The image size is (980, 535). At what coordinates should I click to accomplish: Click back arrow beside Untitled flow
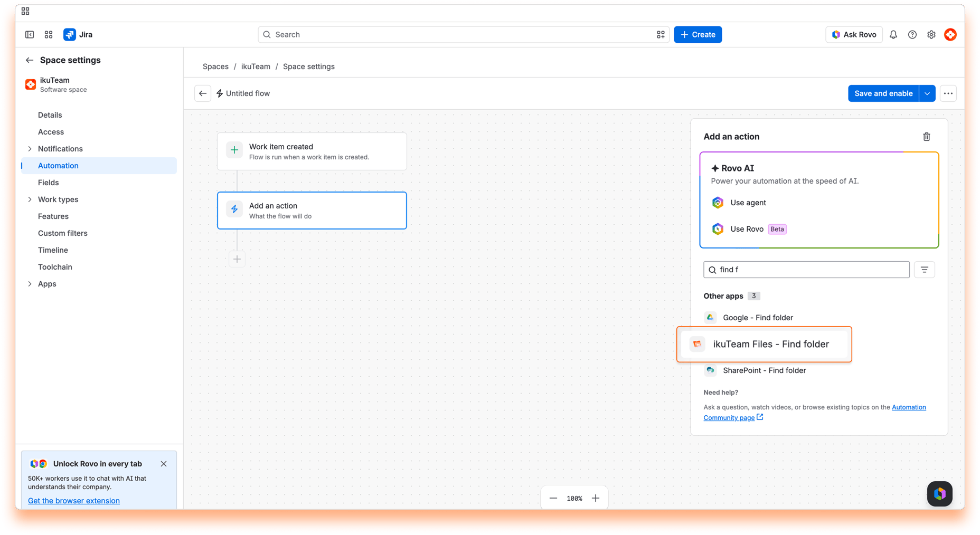click(203, 93)
